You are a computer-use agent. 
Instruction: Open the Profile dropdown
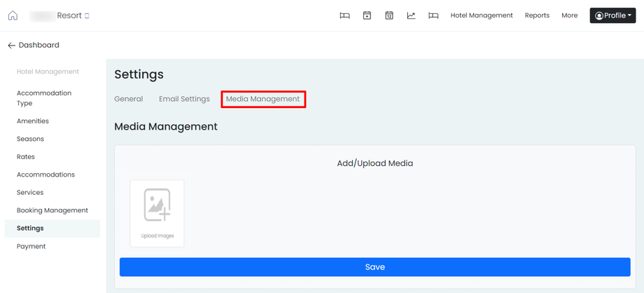(612, 15)
